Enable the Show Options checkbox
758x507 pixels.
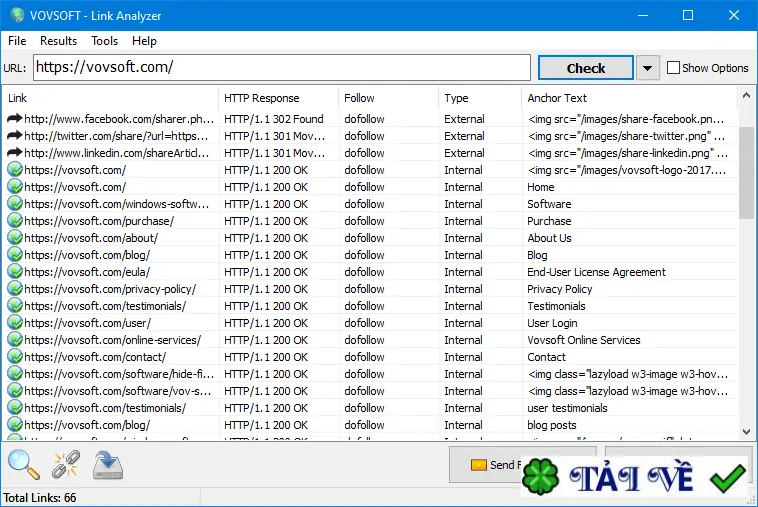point(673,68)
